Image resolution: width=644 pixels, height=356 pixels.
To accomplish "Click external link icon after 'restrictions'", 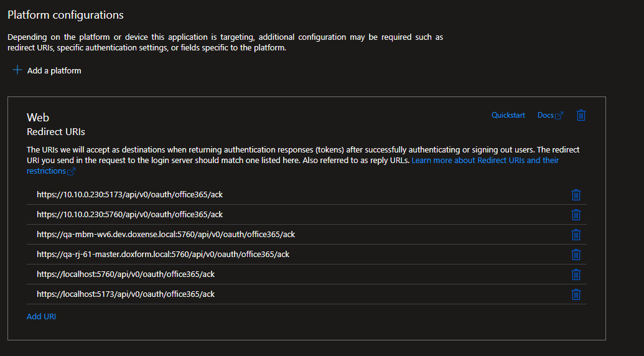I will pyautogui.click(x=71, y=172).
